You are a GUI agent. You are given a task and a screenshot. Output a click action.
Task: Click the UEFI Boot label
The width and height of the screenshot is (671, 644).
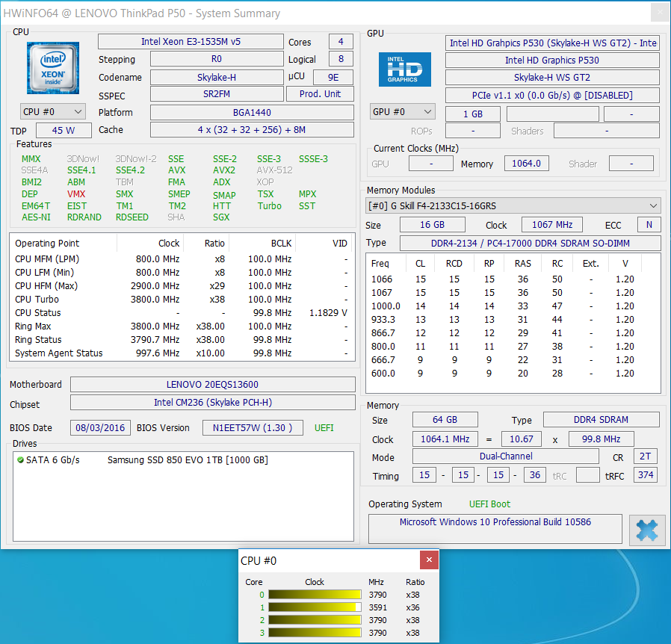[489, 504]
